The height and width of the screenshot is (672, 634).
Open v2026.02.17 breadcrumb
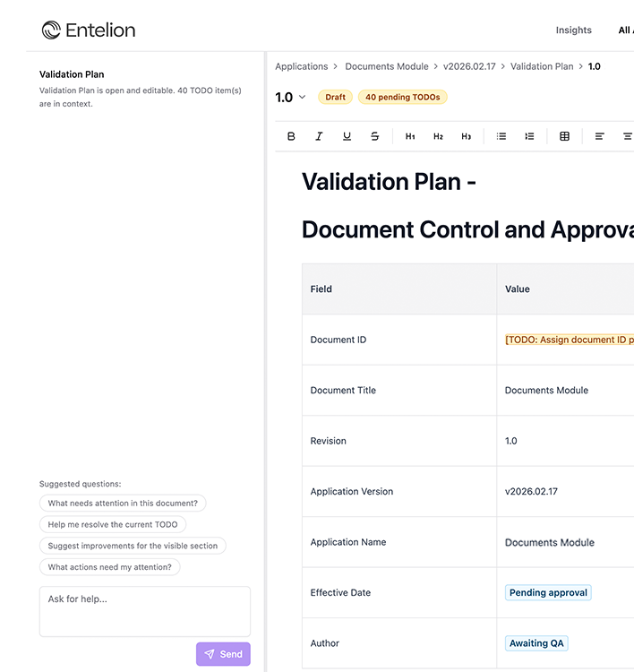[x=469, y=66]
